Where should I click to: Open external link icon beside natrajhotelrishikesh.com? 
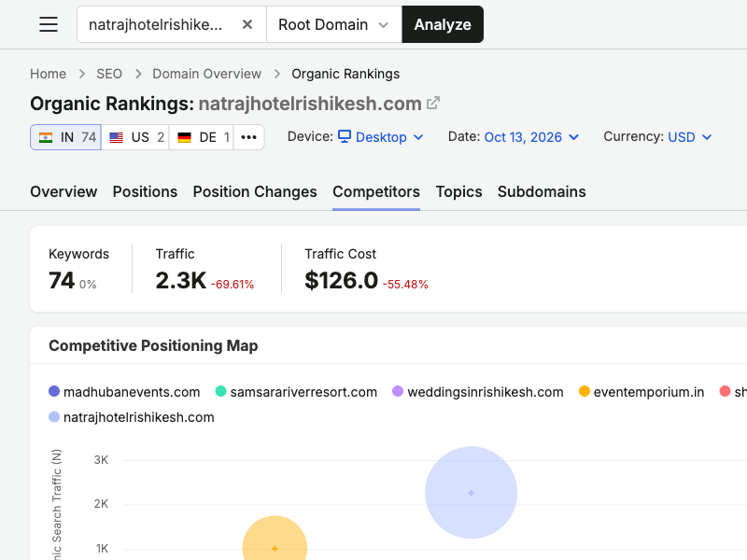(433, 103)
